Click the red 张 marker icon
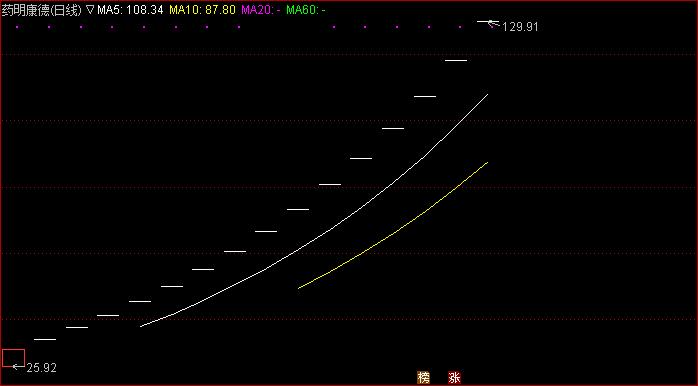 coord(454,378)
